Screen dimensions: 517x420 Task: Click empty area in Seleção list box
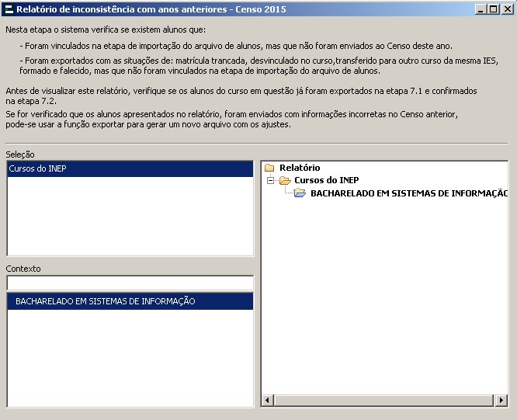coord(130,217)
